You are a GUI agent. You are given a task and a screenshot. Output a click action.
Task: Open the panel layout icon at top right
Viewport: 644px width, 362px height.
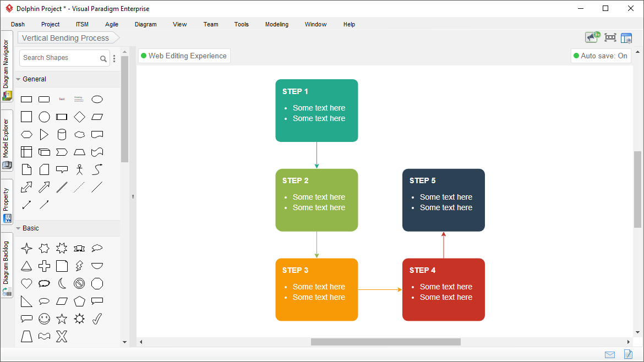pyautogui.click(x=626, y=38)
